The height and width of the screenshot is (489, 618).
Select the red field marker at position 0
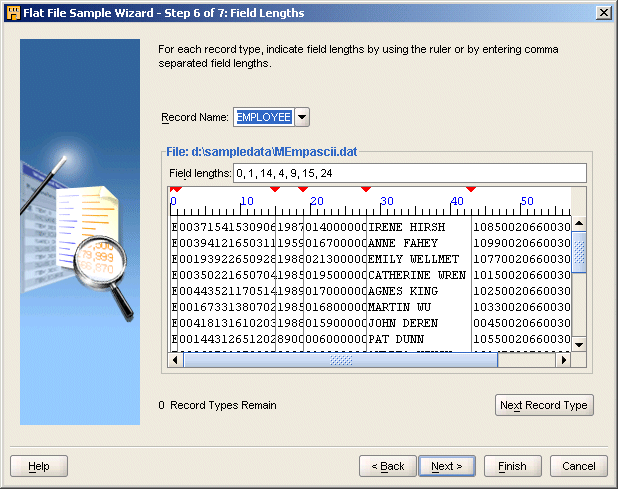click(175, 190)
